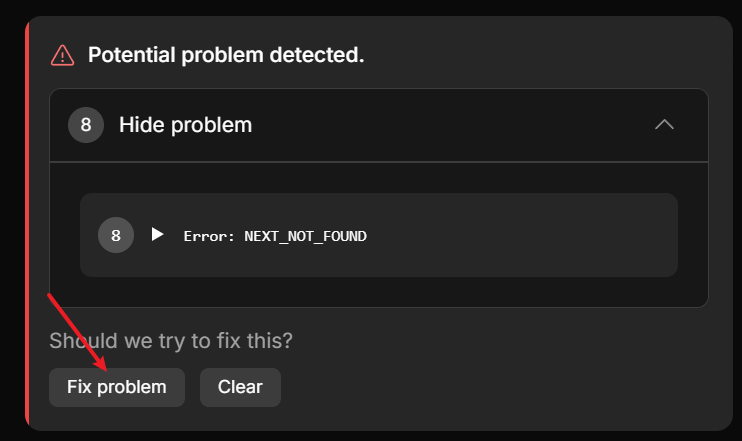Toggle the Hide problem label
Viewport: 742px width, 441px height.
185,125
